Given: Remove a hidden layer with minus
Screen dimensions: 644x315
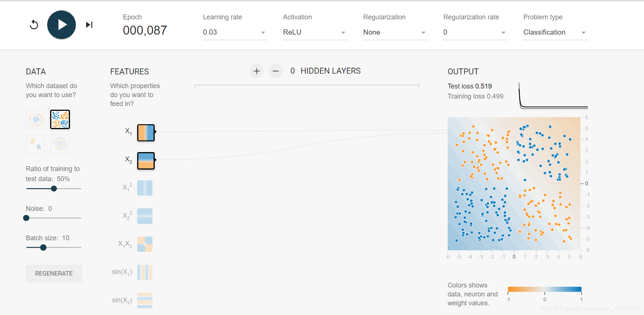Looking at the screenshot, I should pyautogui.click(x=276, y=71).
